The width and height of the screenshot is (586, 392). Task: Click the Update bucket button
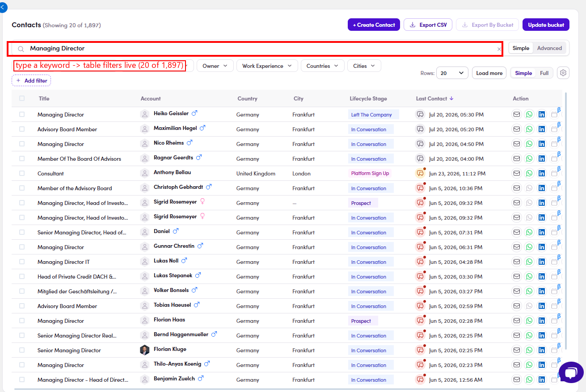pos(546,25)
